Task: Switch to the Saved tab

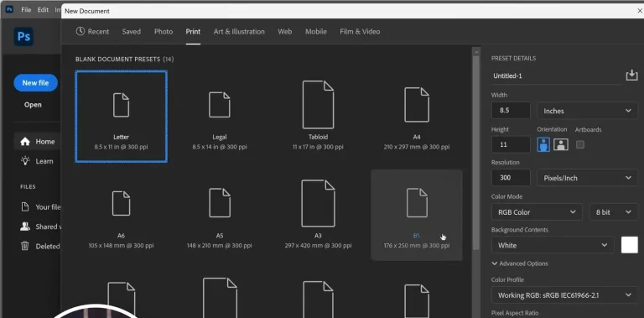Action: tap(132, 31)
